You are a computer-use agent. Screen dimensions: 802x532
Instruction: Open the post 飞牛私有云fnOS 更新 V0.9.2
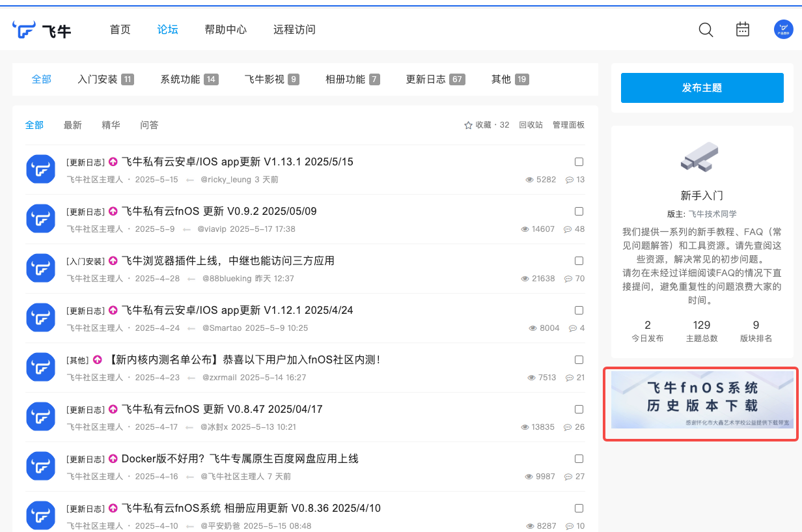(219, 211)
